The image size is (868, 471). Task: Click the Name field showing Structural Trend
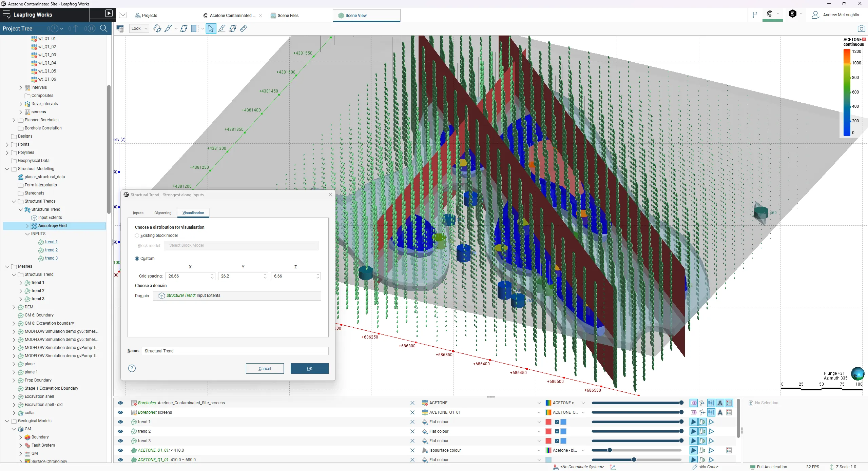click(235, 351)
